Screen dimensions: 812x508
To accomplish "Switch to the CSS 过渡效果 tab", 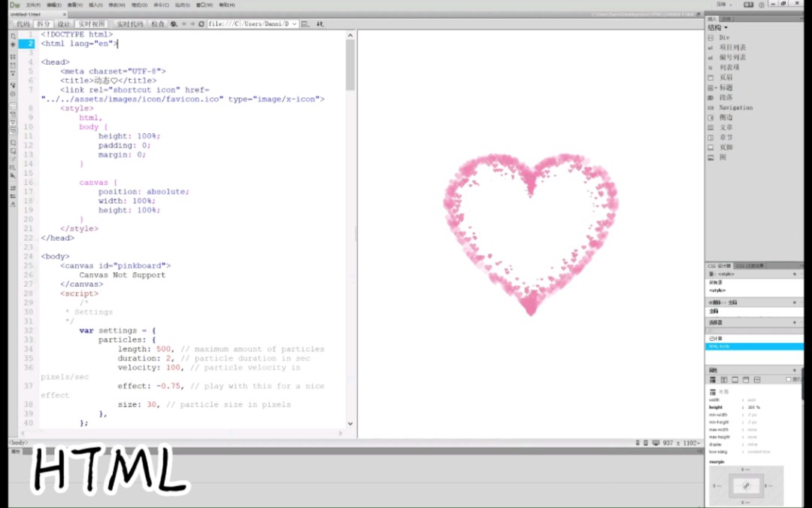I will click(750, 266).
